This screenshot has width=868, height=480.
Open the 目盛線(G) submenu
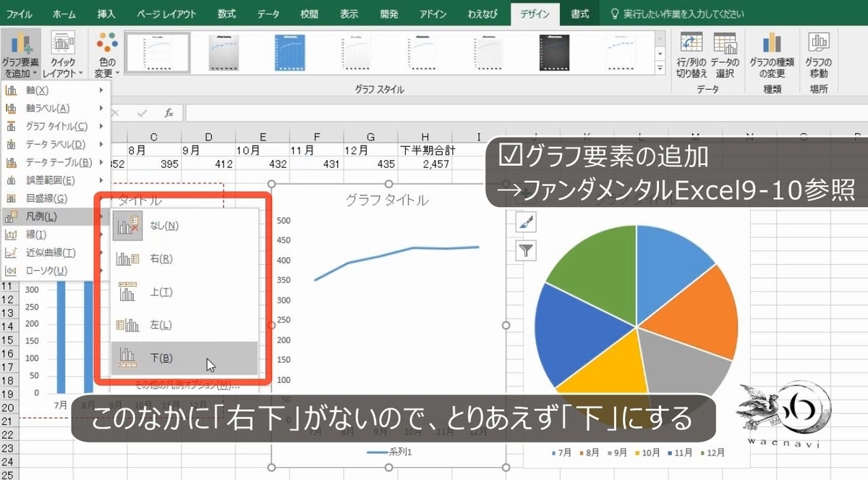point(55,198)
